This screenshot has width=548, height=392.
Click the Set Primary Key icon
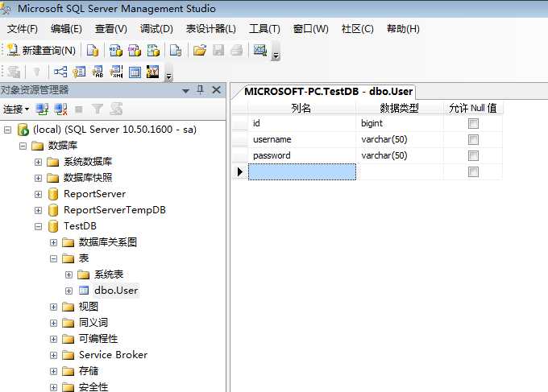pyautogui.click(x=36, y=72)
